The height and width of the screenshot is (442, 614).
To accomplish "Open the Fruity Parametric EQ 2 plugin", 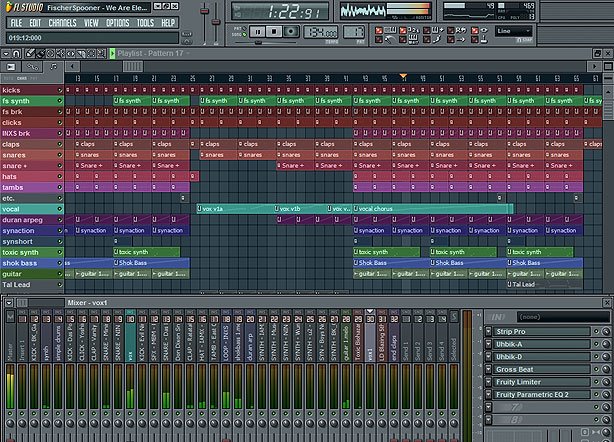I will click(541, 394).
